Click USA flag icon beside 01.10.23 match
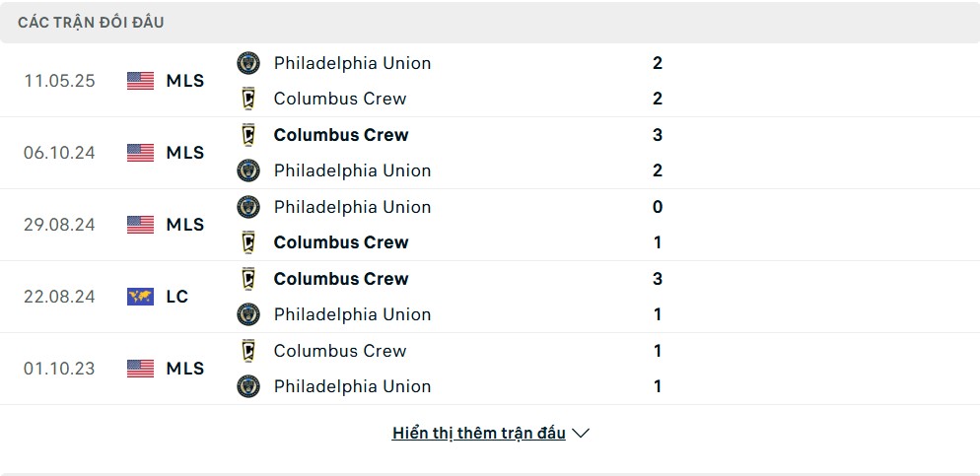The height and width of the screenshot is (476, 980). pos(141,368)
